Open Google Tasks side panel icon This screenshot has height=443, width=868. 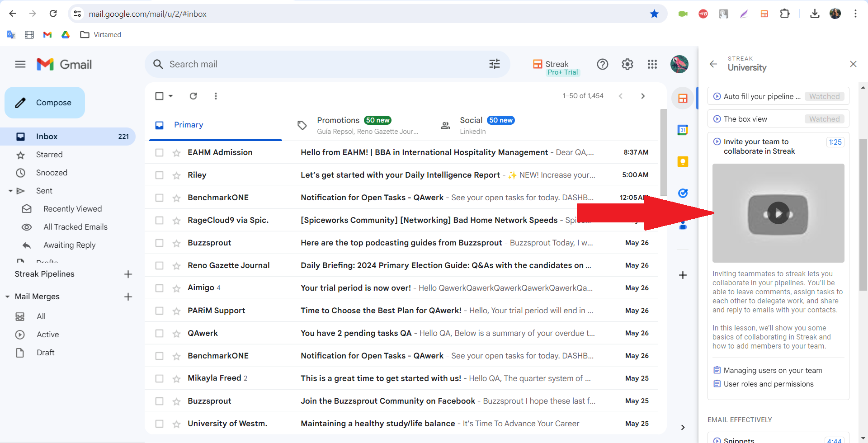[x=683, y=193]
